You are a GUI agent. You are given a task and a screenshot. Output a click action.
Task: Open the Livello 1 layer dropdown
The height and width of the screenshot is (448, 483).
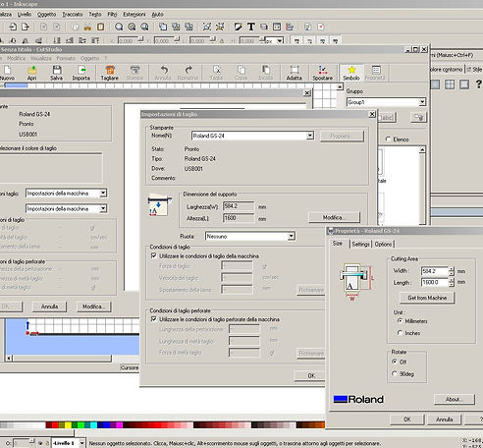click(69, 443)
